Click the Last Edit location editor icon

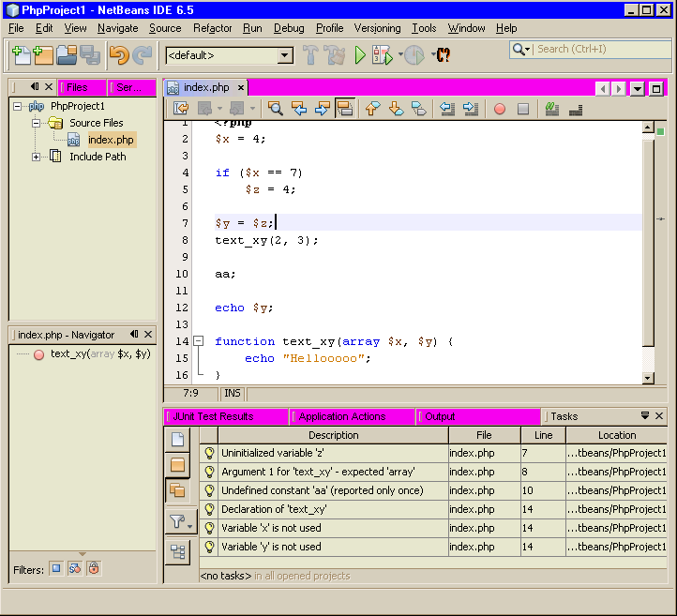[x=181, y=109]
